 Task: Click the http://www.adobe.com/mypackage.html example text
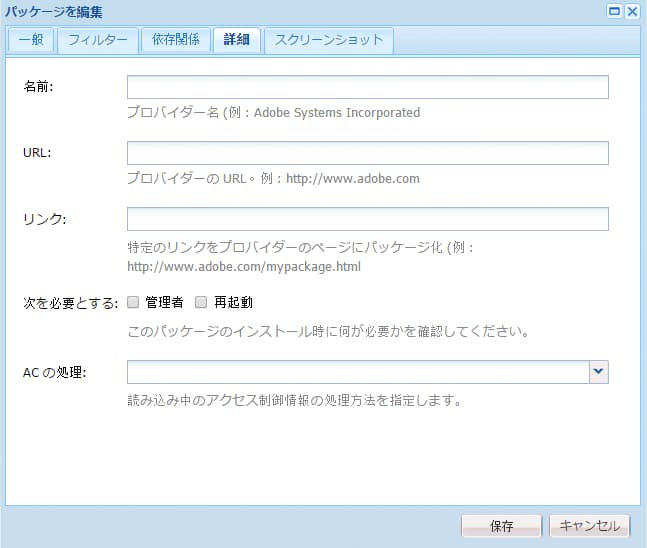click(x=244, y=267)
